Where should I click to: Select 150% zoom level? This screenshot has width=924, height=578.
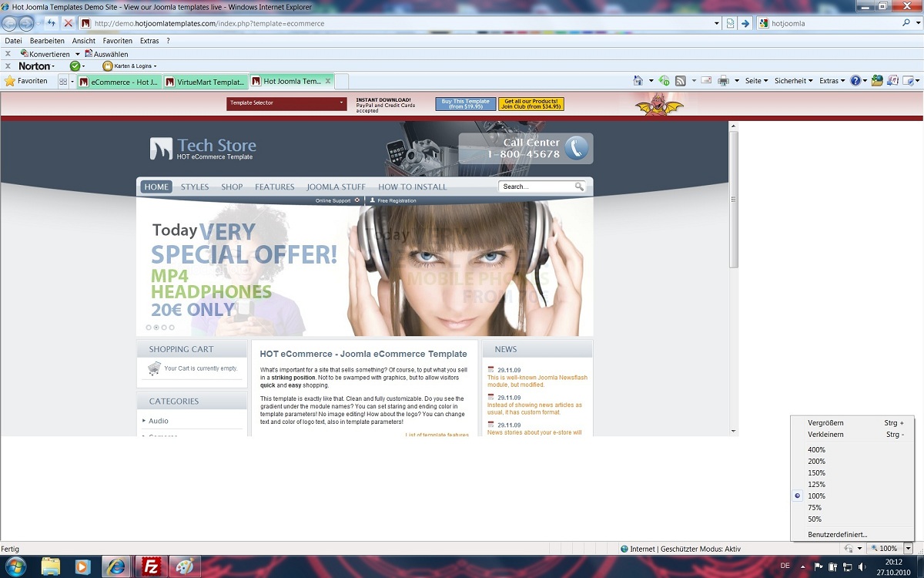816,473
